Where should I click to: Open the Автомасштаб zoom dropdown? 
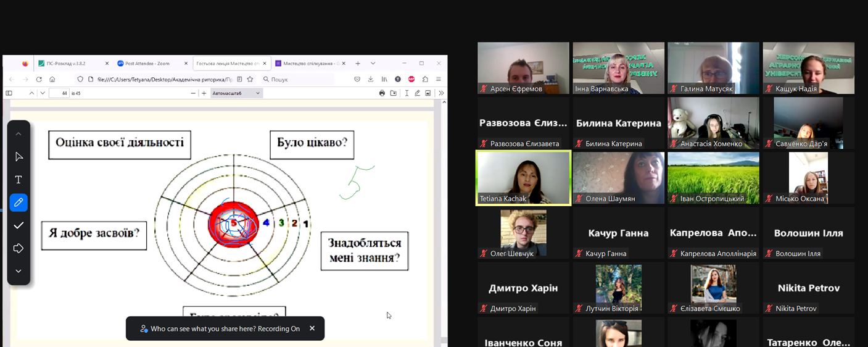click(236, 93)
